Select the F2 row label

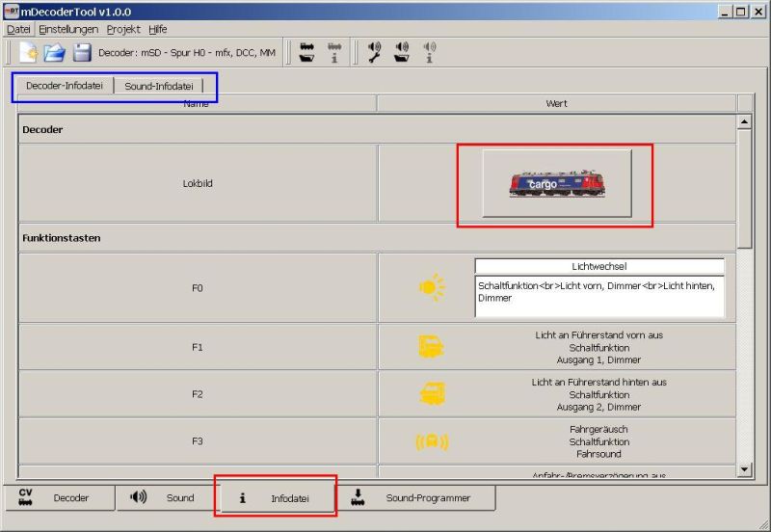click(x=198, y=394)
